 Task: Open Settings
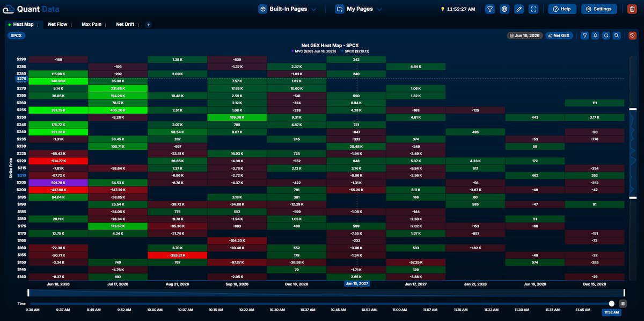[599, 9]
